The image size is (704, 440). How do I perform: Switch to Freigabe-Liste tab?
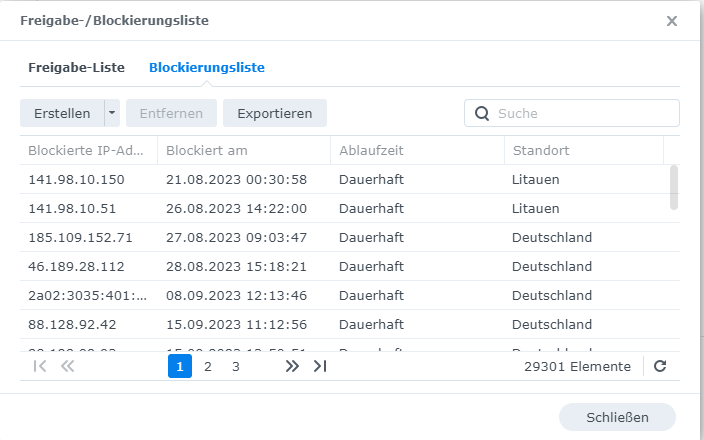pos(76,67)
